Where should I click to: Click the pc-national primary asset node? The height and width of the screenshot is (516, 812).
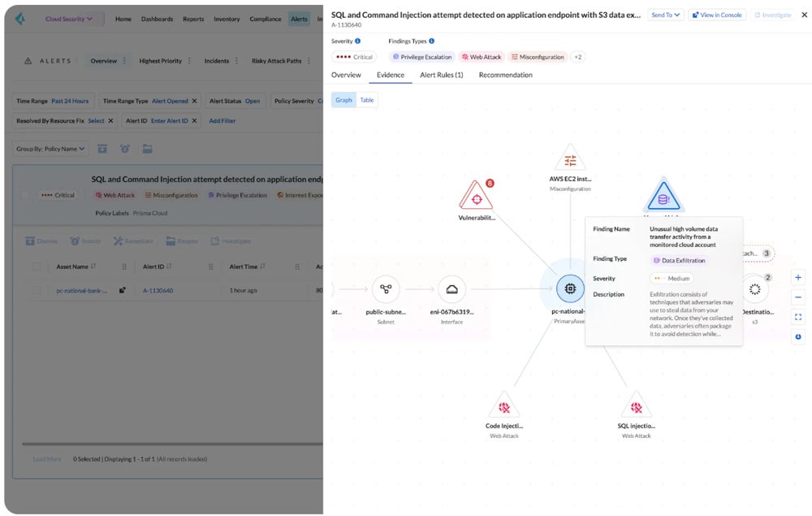[569, 289]
